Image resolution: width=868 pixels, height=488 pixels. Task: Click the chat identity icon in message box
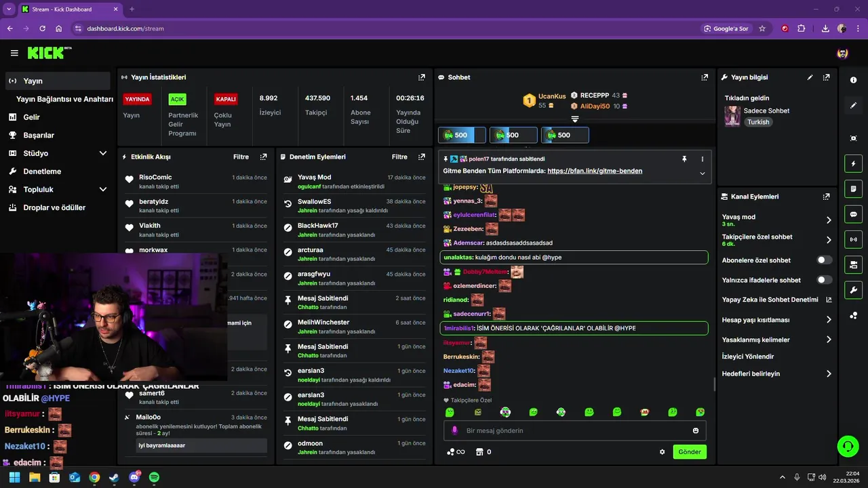(x=454, y=430)
